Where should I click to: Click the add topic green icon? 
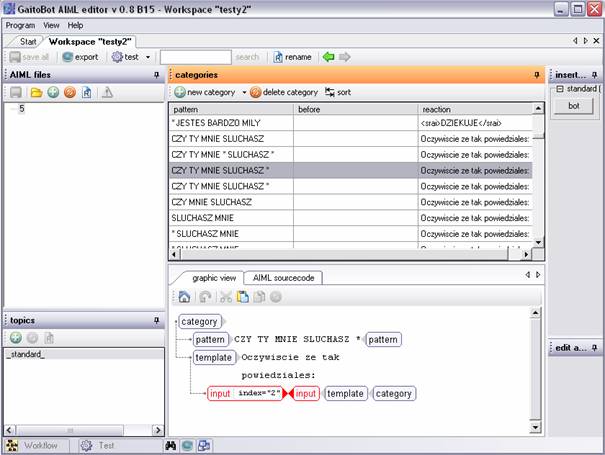pos(16,338)
